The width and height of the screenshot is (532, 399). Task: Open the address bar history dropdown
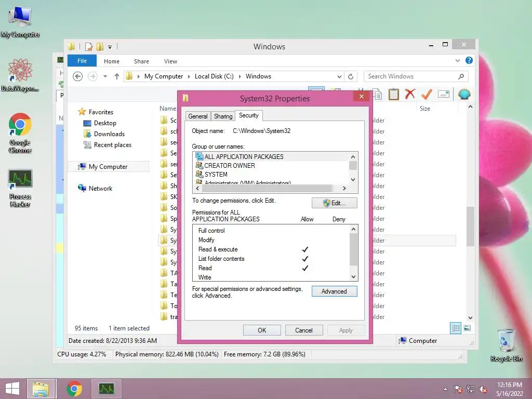[x=339, y=77]
